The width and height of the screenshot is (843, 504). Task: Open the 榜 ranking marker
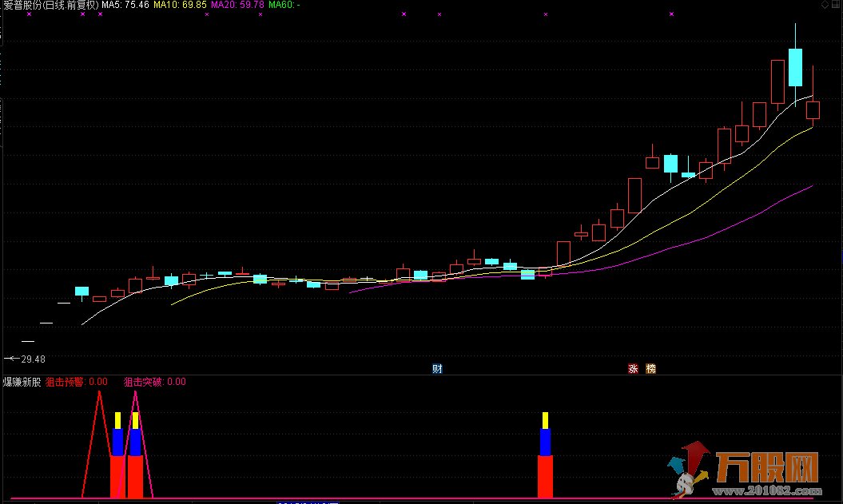click(x=650, y=368)
